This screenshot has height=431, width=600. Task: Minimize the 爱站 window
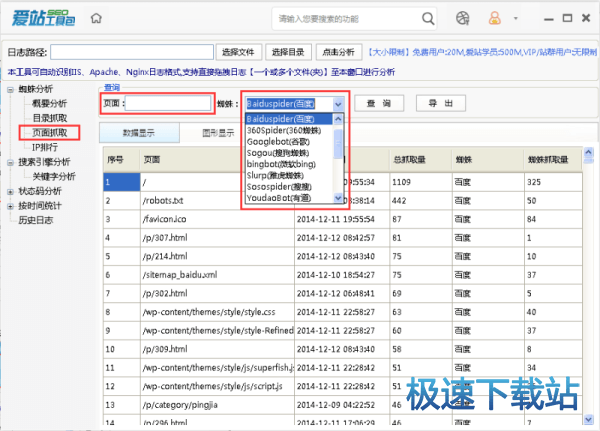(x=549, y=19)
